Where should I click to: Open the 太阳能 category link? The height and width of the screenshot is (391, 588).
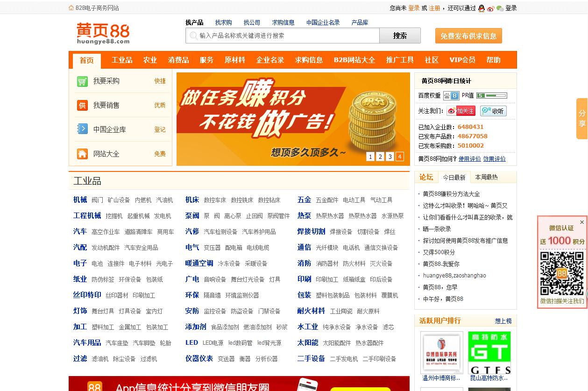coord(308,342)
